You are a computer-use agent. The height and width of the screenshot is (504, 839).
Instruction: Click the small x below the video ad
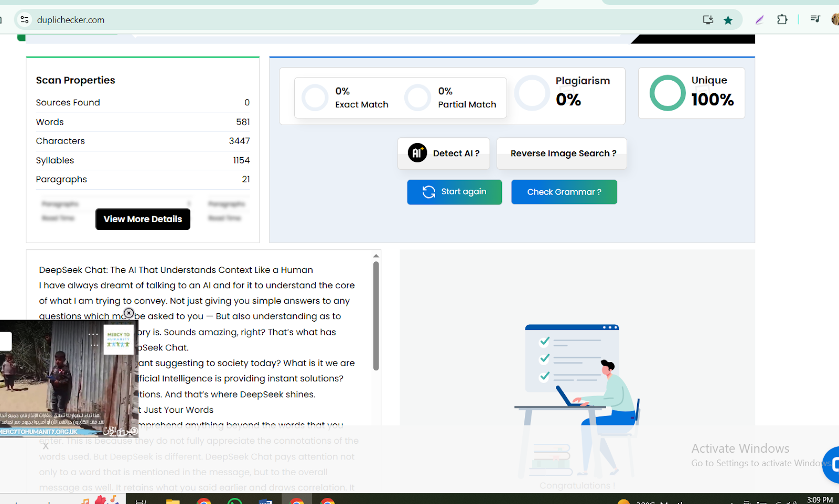[46, 446]
